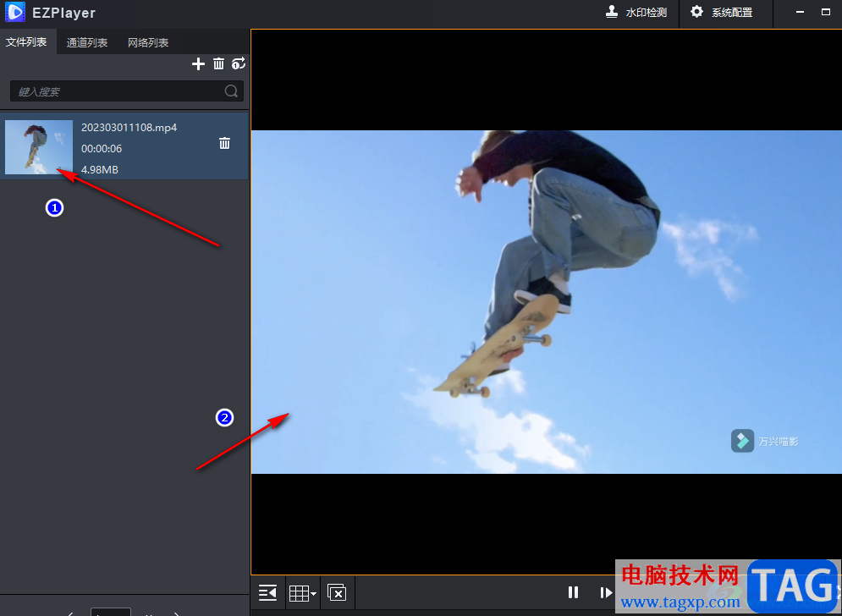The width and height of the screenshot is (842, 616).
Task: Collapse the side panel with the list icon
Action: point(267,592)
